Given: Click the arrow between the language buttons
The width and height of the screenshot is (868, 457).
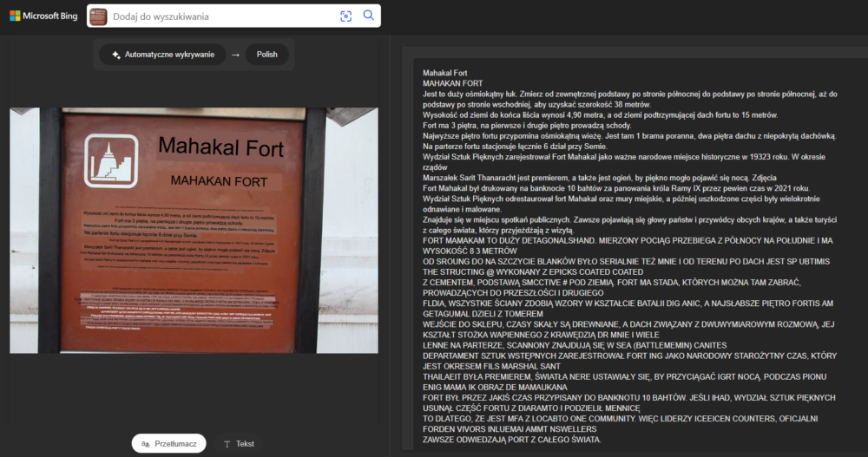Looking at the screenshot, I should pyautogui.click(x=235, y=55).
